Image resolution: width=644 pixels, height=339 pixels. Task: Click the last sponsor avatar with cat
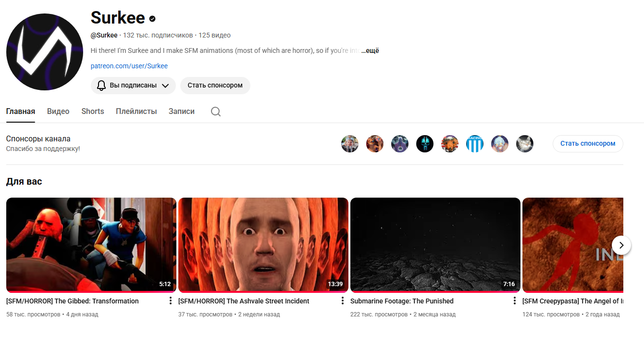click(525, 144)
